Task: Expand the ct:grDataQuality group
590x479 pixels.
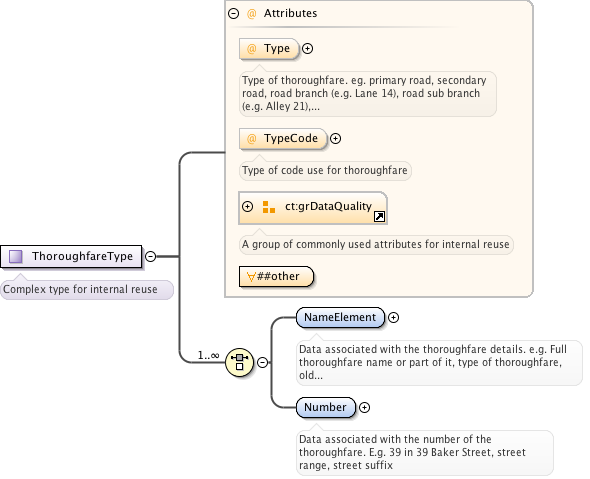Action: tap(247, 207)
